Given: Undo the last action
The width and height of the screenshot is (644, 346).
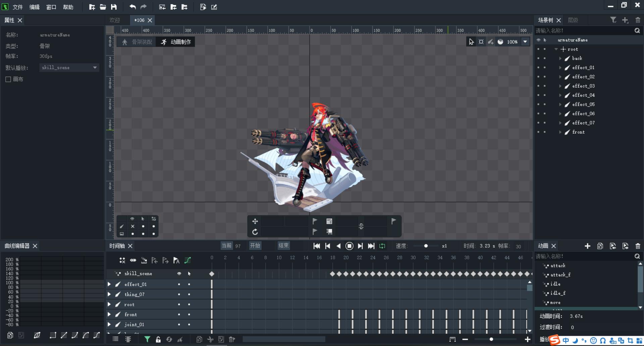Looking at the screenshot, I should click(x=133, y=7).
